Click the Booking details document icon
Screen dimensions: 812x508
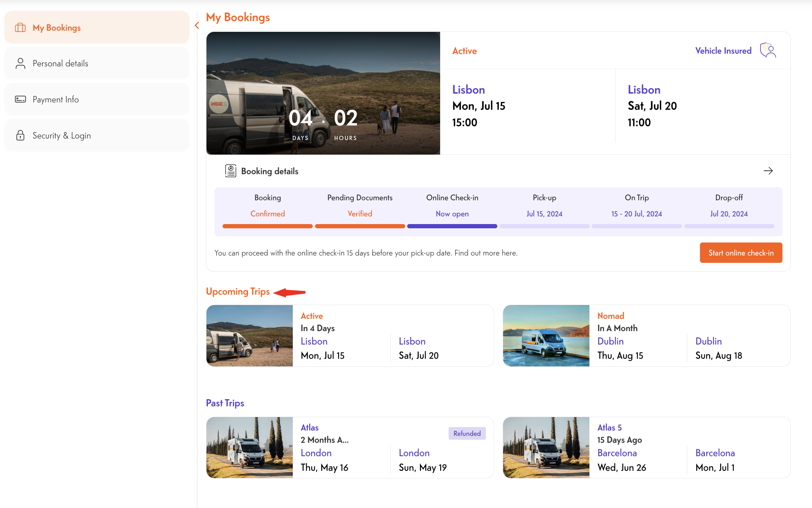point(231,171)
